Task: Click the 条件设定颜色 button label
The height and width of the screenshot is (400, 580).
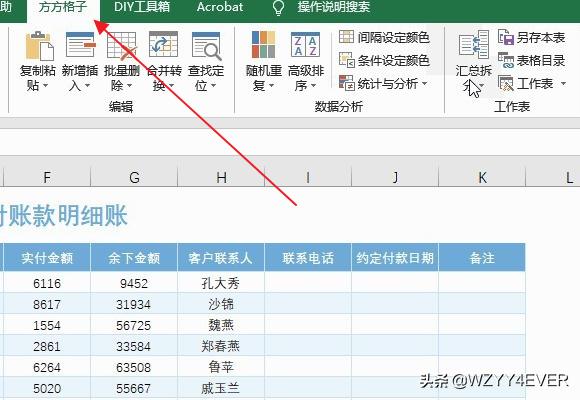Action: 393,60
